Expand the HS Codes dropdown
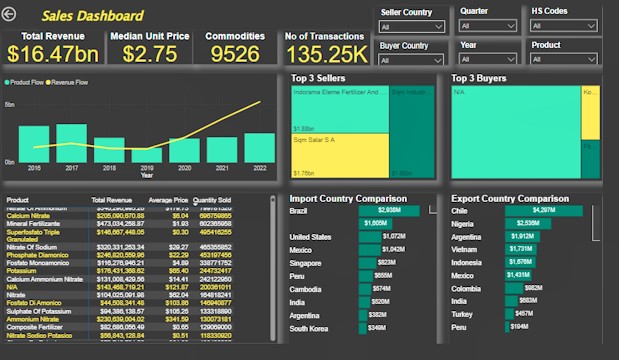Viewport: 619px width, 360px height. coord(563,26)
